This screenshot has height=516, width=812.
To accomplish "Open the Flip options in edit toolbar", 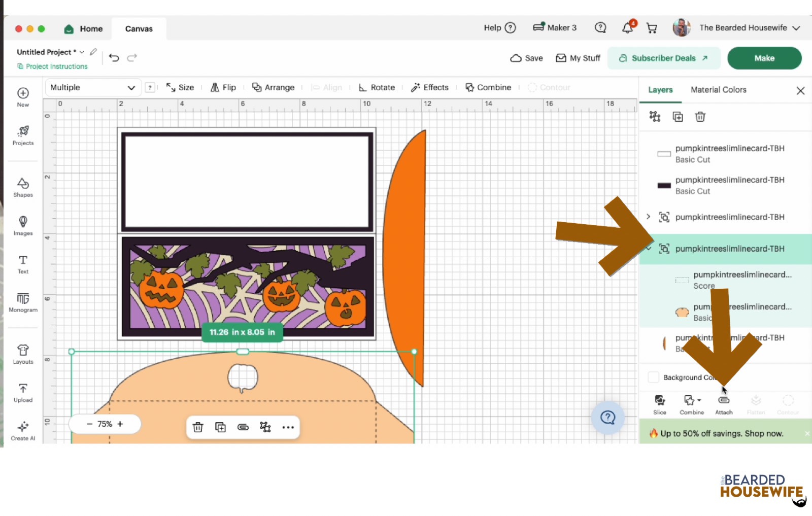I will 223,87.
